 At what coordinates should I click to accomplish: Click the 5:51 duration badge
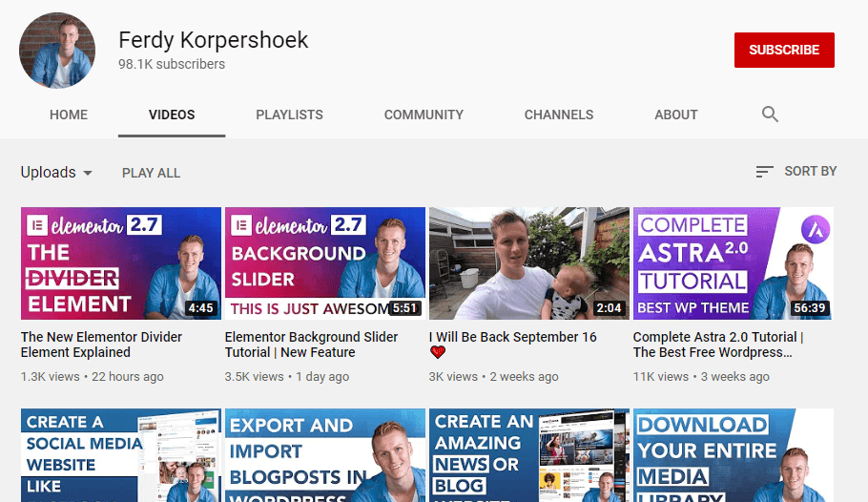click(x=404, y=308)
